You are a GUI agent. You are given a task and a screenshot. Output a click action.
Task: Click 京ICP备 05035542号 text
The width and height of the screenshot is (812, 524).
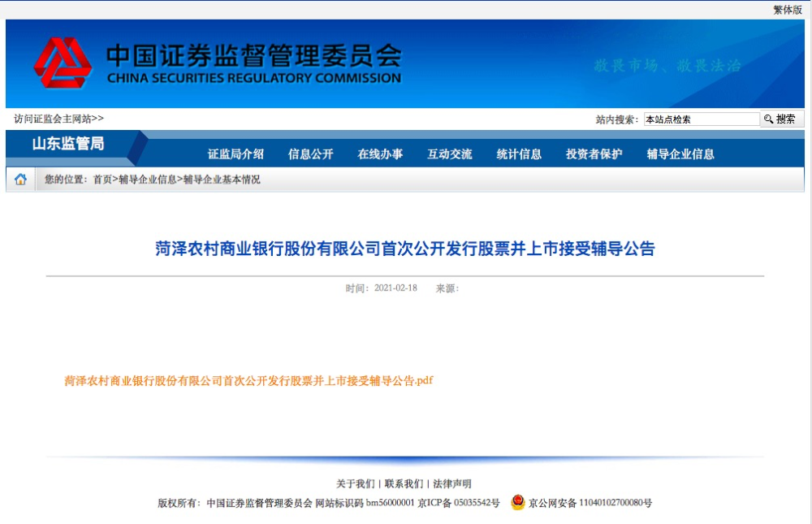point(459,503)
